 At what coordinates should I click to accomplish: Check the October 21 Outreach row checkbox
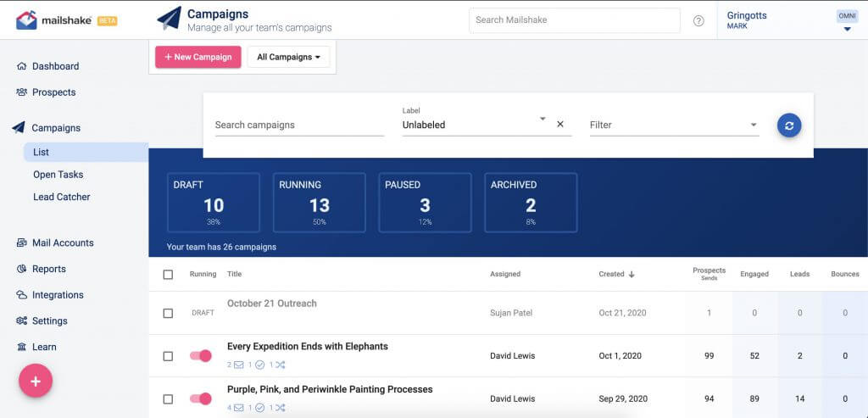(169, 314)
